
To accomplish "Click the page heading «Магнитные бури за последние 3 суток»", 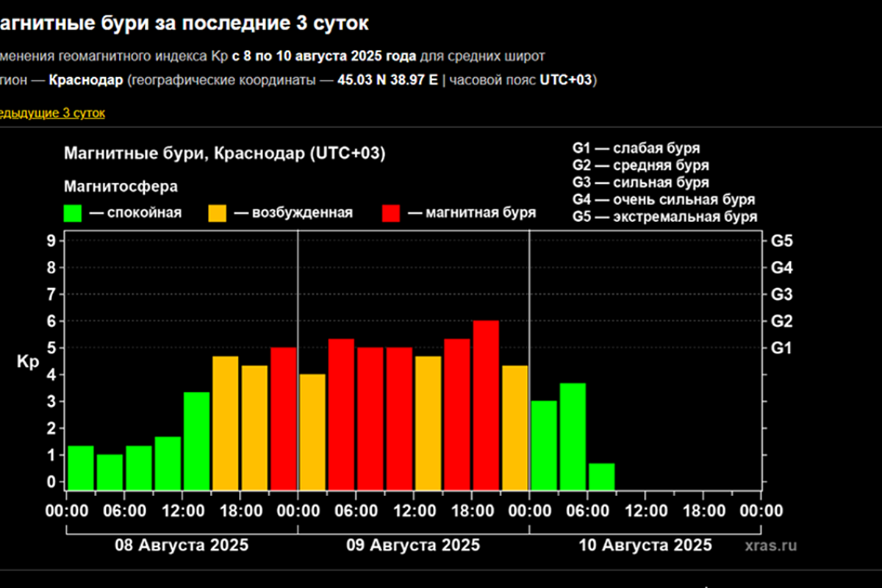I will coord(184,22).
